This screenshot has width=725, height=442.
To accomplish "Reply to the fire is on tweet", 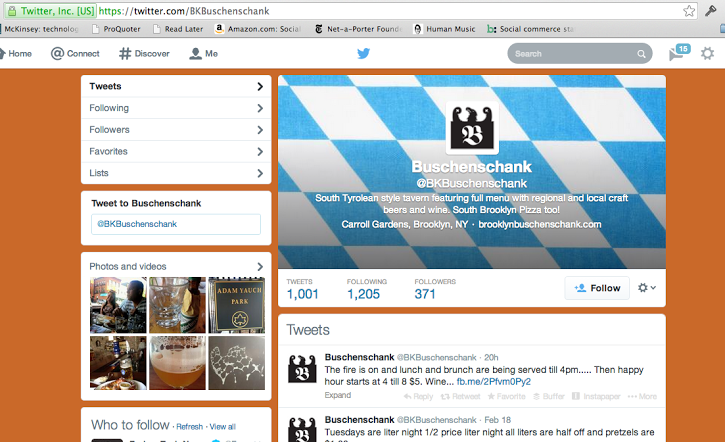I will click(418, 396).
